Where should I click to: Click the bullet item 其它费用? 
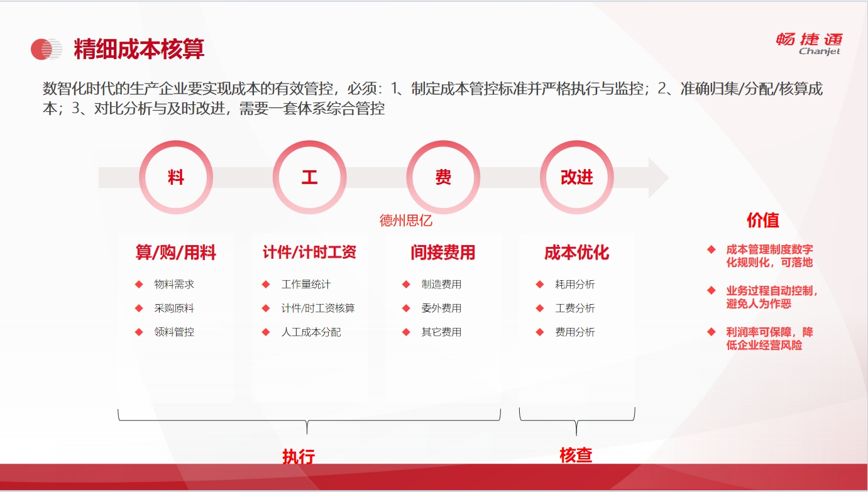tap(441, 332)
